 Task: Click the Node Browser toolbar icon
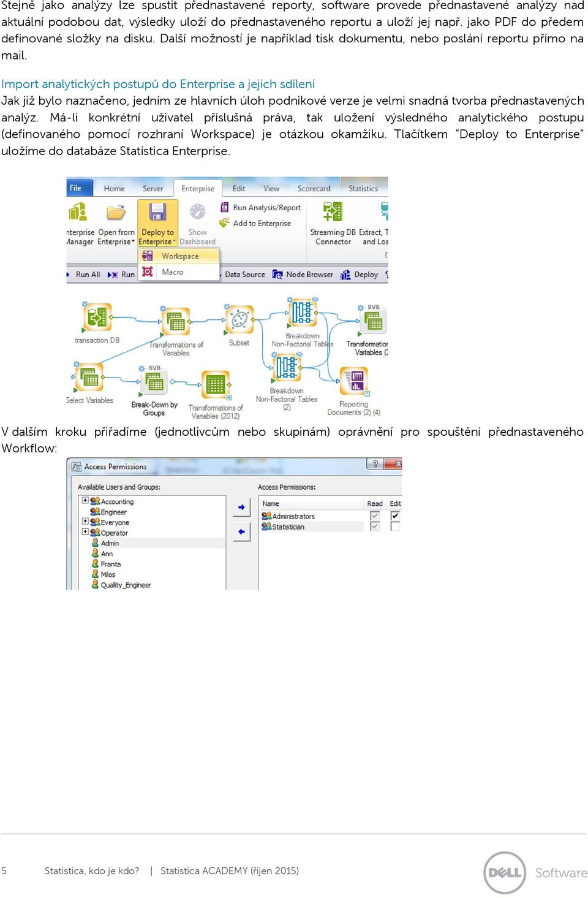pyautogui.click(x=278, y=275)
